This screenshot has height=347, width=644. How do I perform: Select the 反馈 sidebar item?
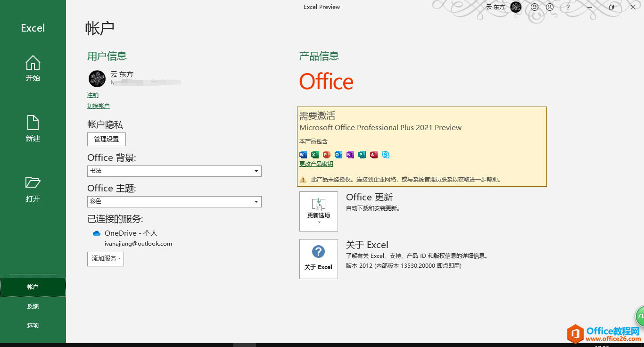point(33,306)
